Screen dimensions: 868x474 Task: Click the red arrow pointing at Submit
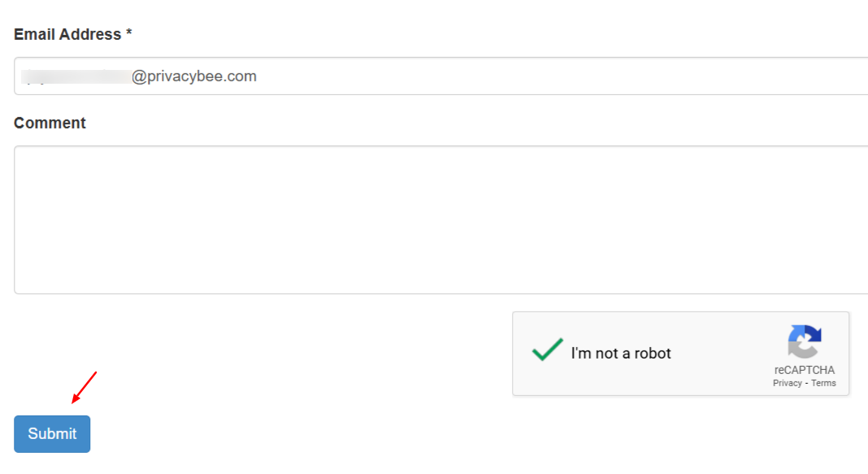click(85, 388)
